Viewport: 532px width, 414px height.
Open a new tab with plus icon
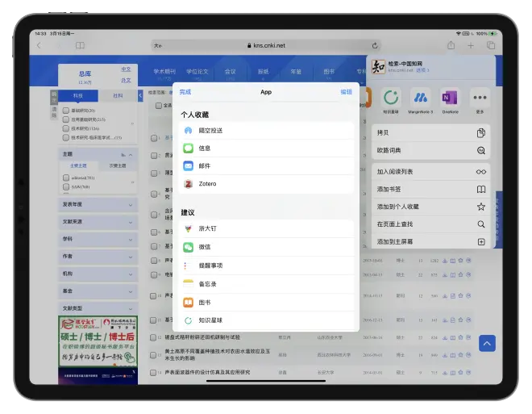pos(471,45)
